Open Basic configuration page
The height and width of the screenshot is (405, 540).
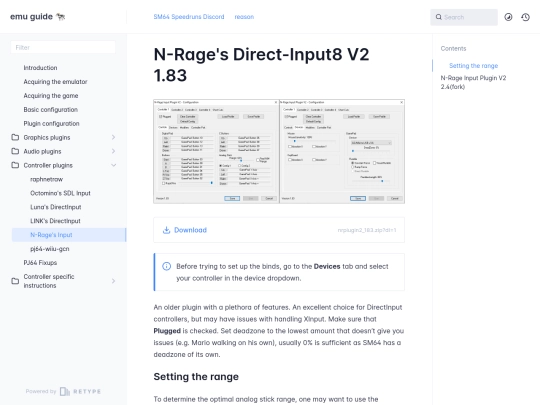pos(51,110)
